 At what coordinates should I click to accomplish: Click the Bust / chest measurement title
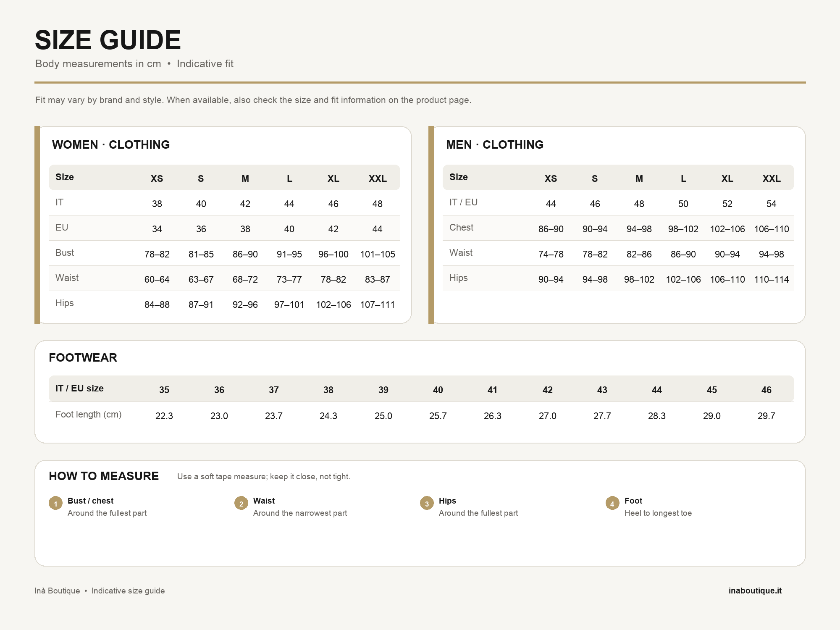click(x=91, y=501)
